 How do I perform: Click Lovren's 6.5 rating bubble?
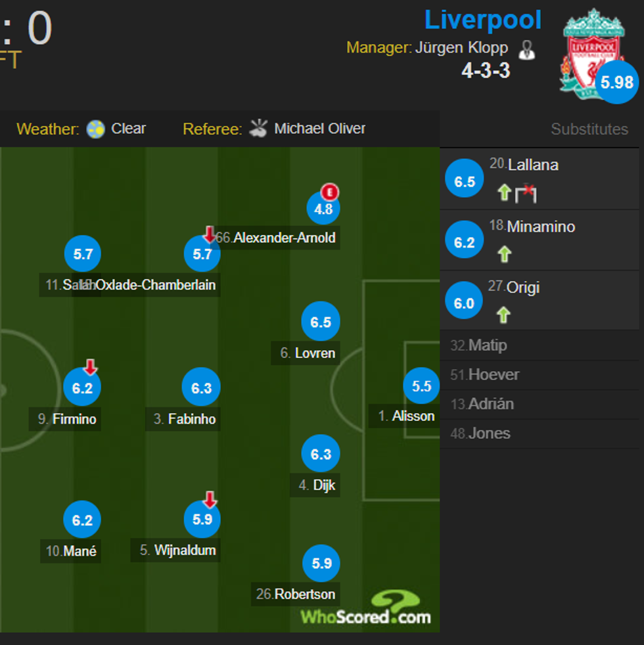(x=321, y=322)
